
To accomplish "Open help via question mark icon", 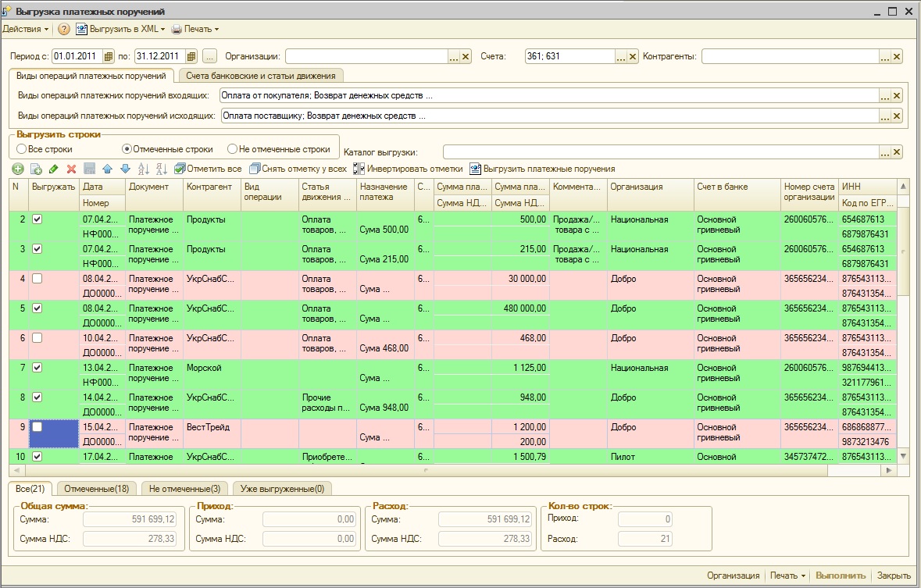I will 64,29.
